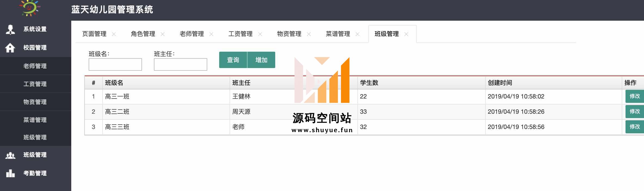Image resolution: width=644 pixels, height=191 pixels.
Task: Click the 增加 add button
Action: click(261, 60)
